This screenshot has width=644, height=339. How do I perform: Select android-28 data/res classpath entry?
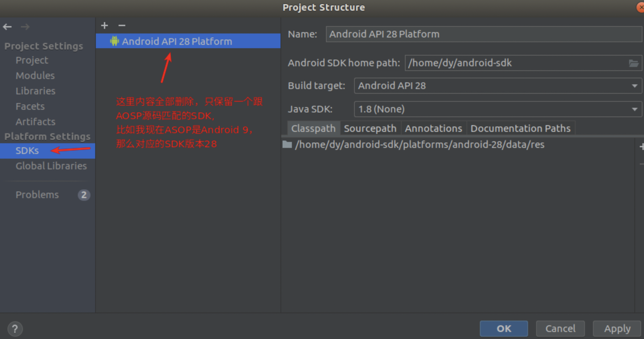tap(419, 145)
